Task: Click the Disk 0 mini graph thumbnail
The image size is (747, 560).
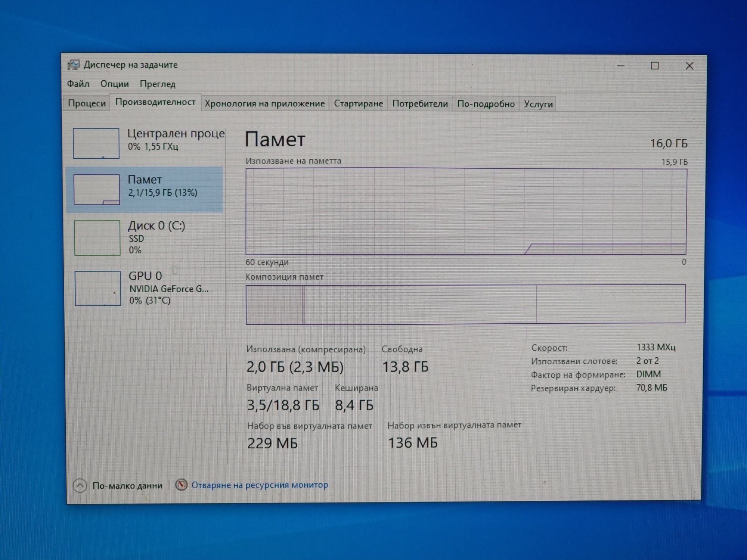Action: (97, 238)
